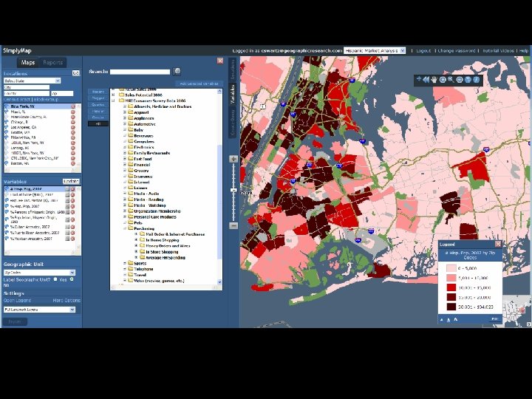This screenshot has height=399, width=532.
Task: Click the variable tree scroll down arrow
Action: (x=219, y=282)
